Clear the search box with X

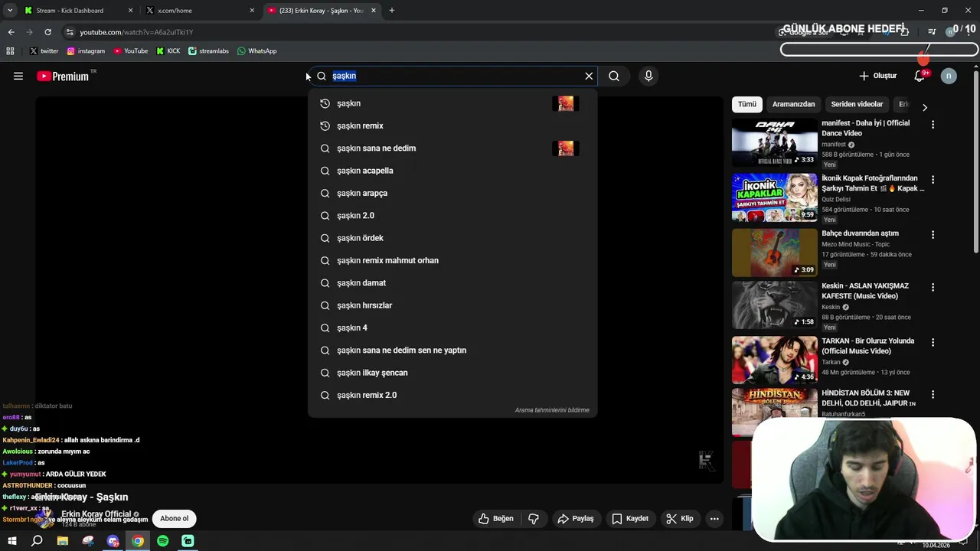(589, 76)
